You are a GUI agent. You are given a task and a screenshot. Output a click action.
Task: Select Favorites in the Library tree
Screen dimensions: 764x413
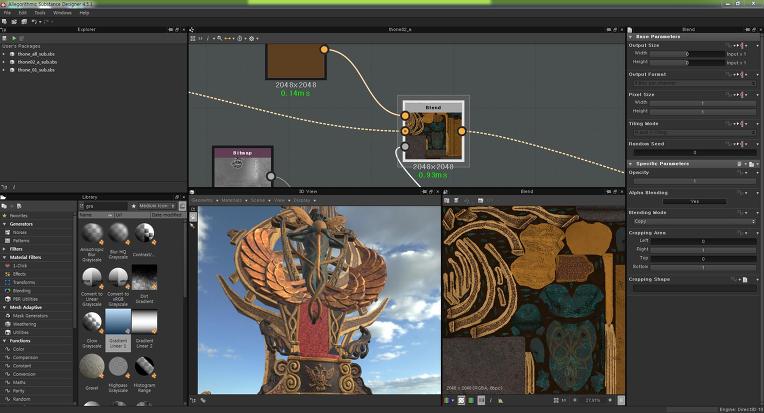(19, 215)
